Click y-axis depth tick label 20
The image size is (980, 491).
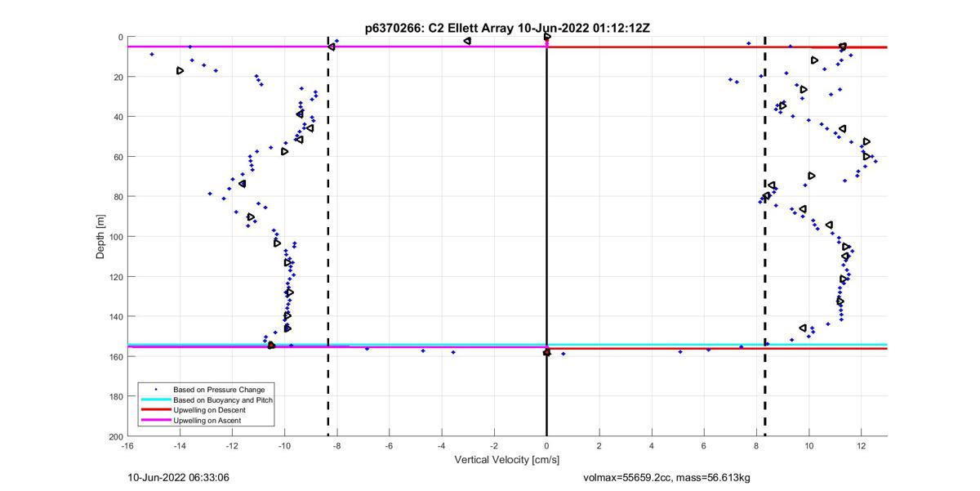[x=118, y=77]
